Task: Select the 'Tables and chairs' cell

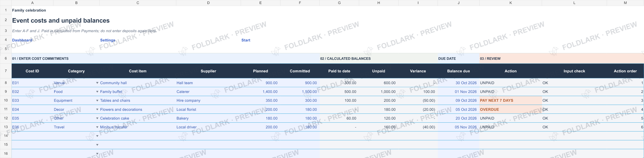Action: tap(138, 100)
